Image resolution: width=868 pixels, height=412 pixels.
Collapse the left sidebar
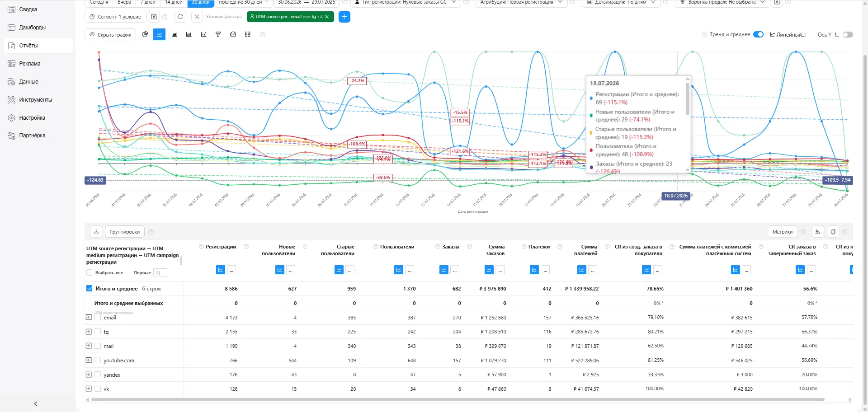(36, 404)
